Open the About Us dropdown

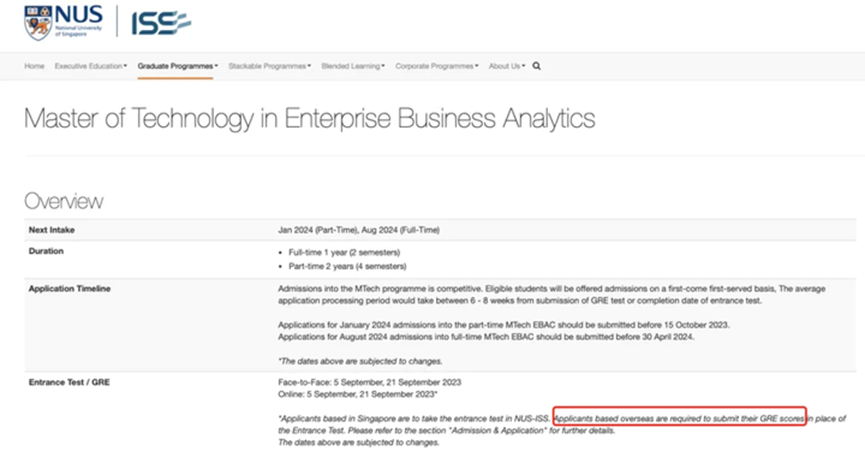506,66
